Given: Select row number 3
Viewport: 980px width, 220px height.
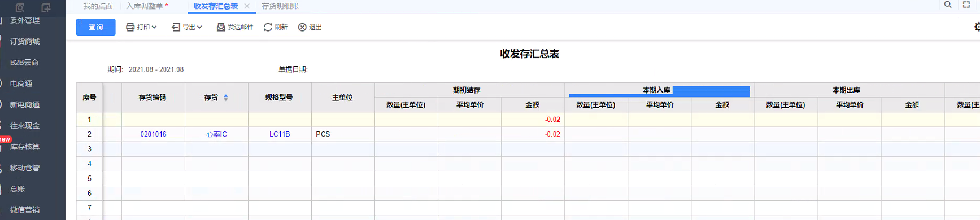Looking at the screenshot, I should [89, 149].
